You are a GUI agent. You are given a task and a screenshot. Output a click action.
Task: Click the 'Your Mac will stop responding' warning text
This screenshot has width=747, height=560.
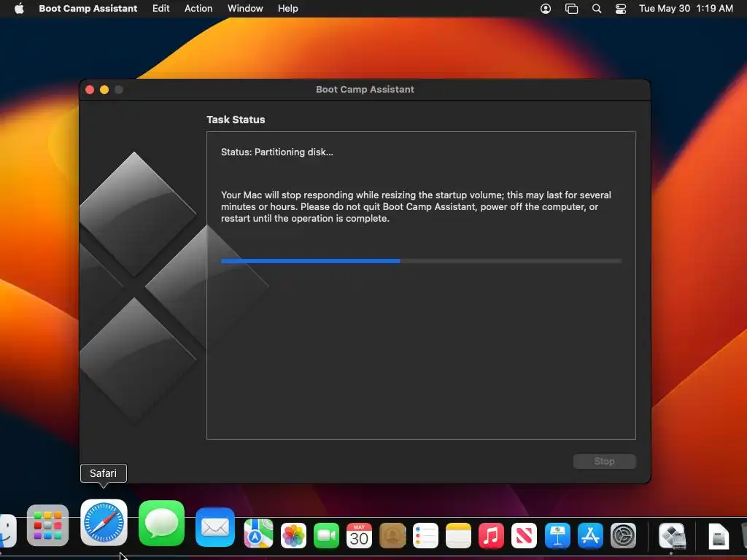click(x=416, y=206)
